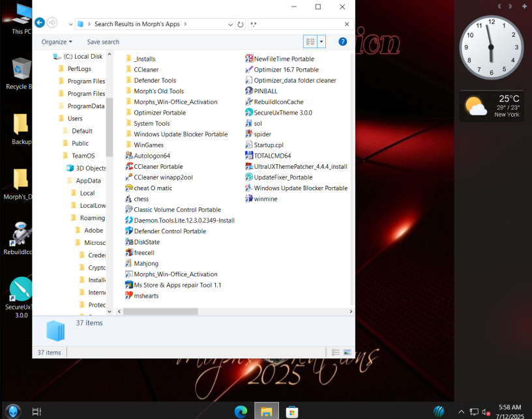Select DiskState application
This screenshot has width=532, height=419.
click(x=143, y=242)
